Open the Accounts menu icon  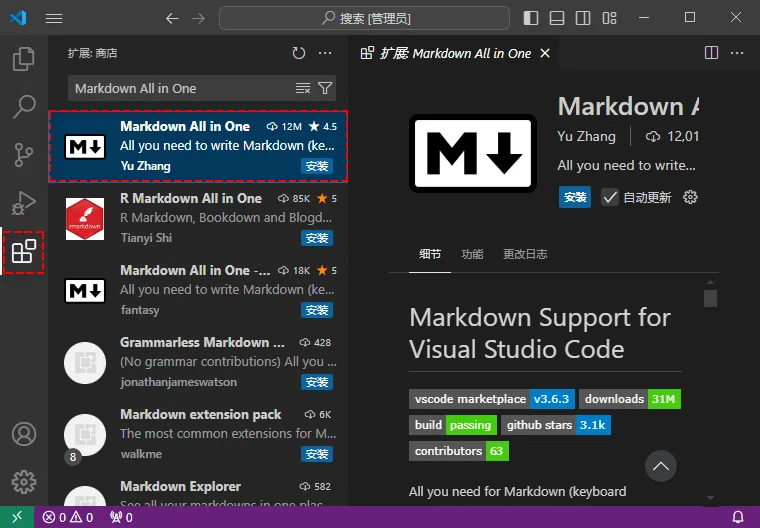(x=24, y=434)
